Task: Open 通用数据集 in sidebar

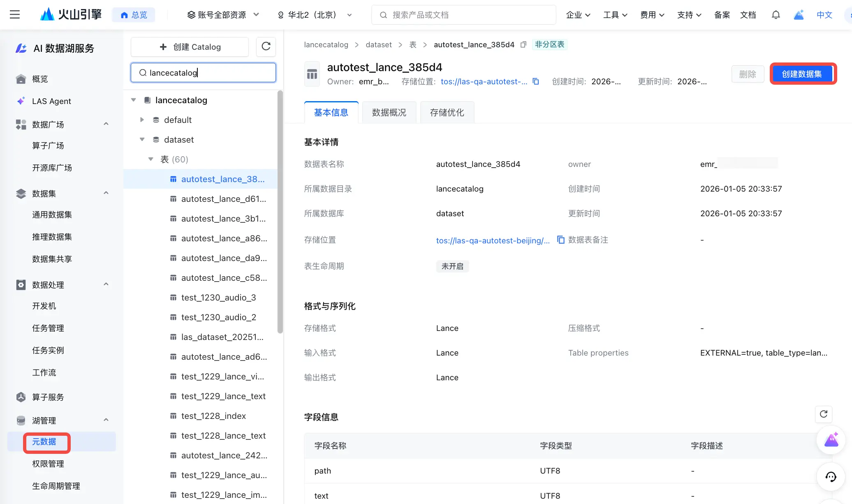Action: [52, 215]
